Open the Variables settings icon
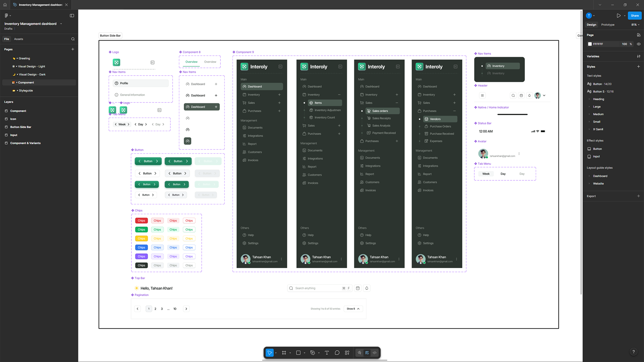Viewport: 644px width, 362px height. pyautogui.click(x=639, y=56)
